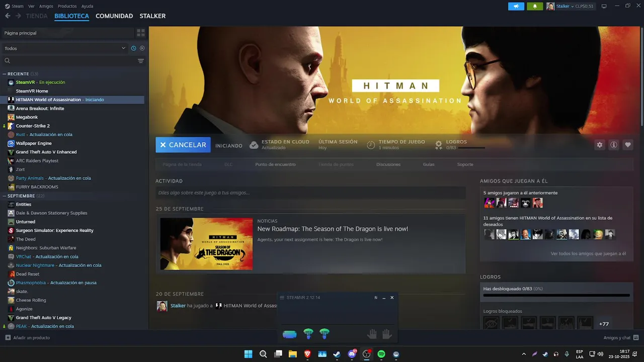Show game information icon
Viewport: 644px width, 362px height.
(x=614, y=145)
